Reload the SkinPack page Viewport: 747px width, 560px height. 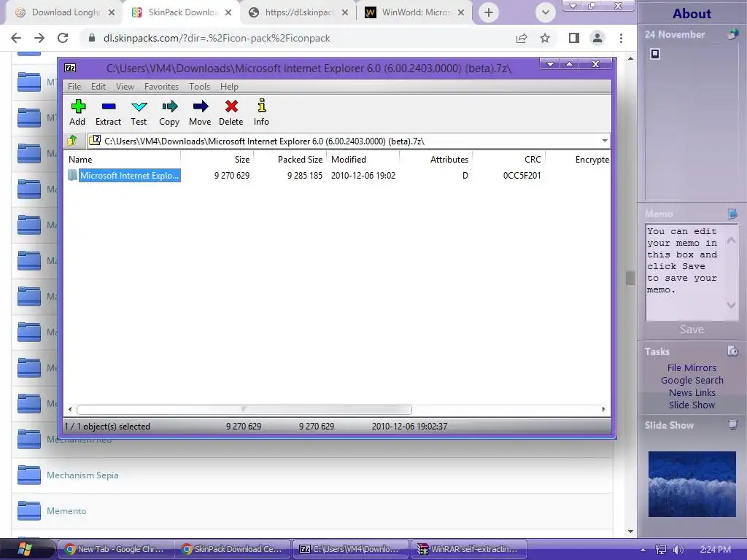pyautogui.click(x=63, y=38)
